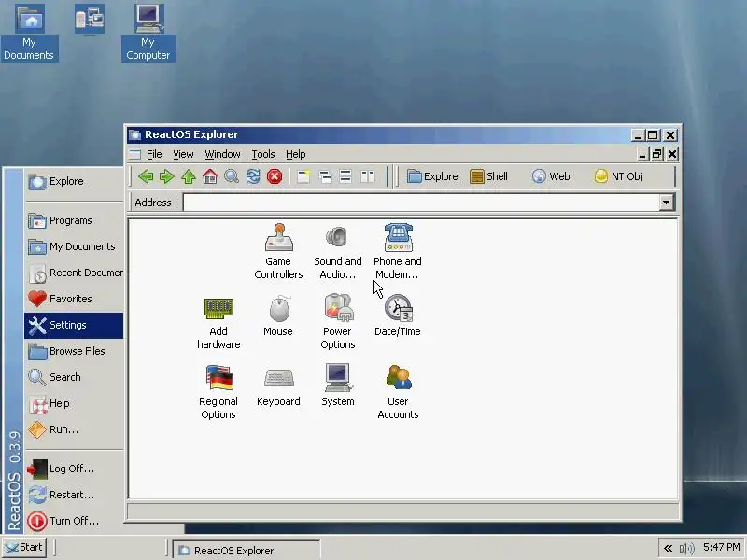Open Sound and Audio applet
Image resolution: width=747 pixels, height=560 pixels.
(338, 251)
